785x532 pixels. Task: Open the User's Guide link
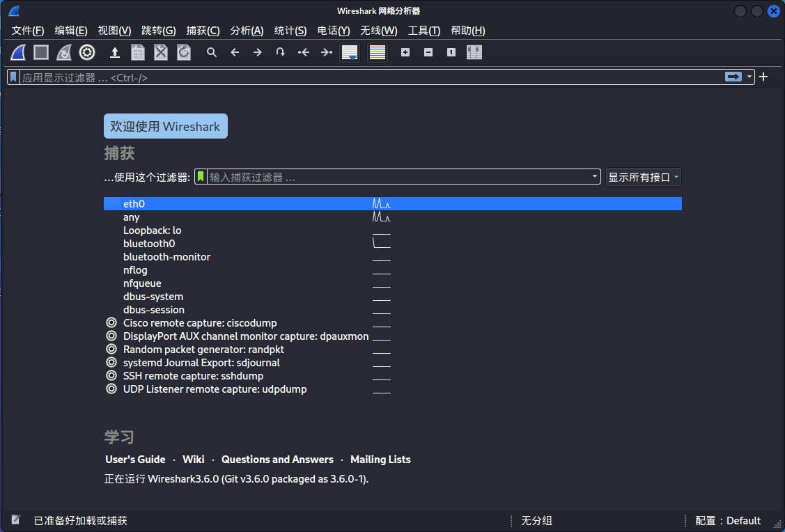(135, 460)
